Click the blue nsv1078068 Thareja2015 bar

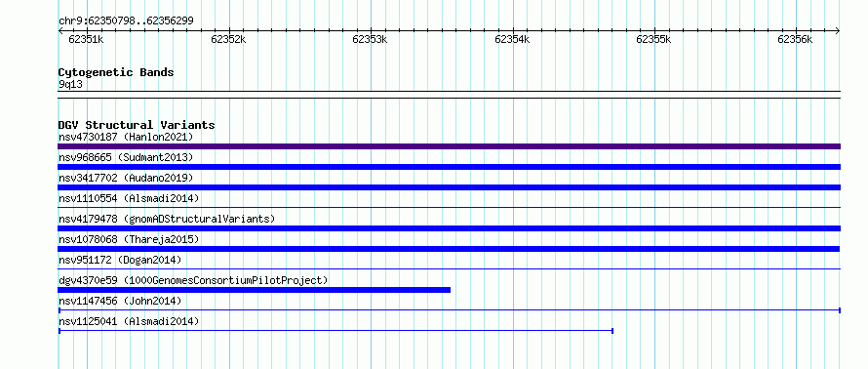click(449, 249)
